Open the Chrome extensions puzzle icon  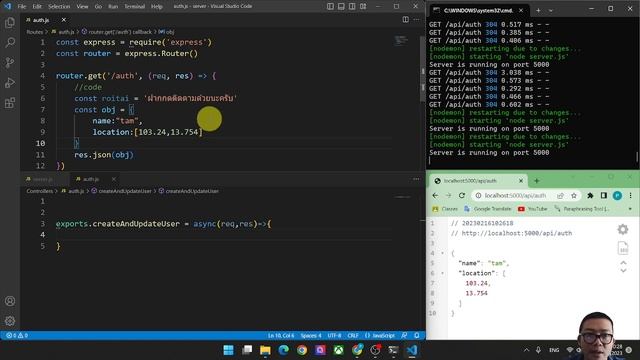pos(590,196)
